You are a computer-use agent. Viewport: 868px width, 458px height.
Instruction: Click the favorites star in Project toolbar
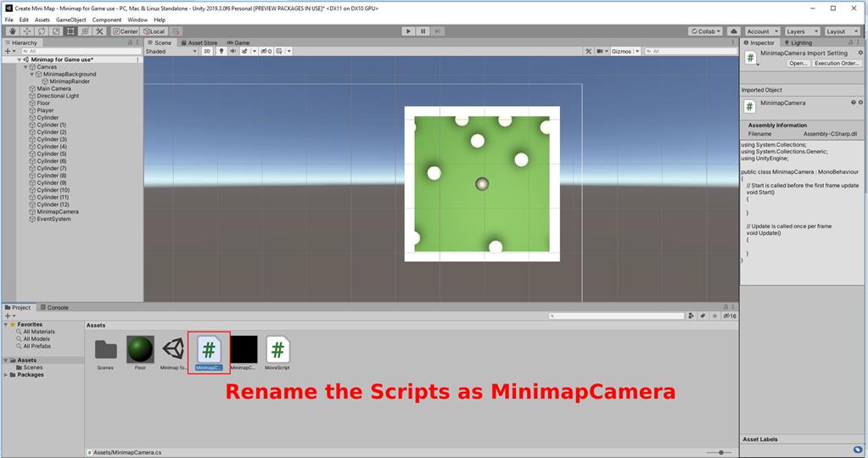tap(714, 316)
